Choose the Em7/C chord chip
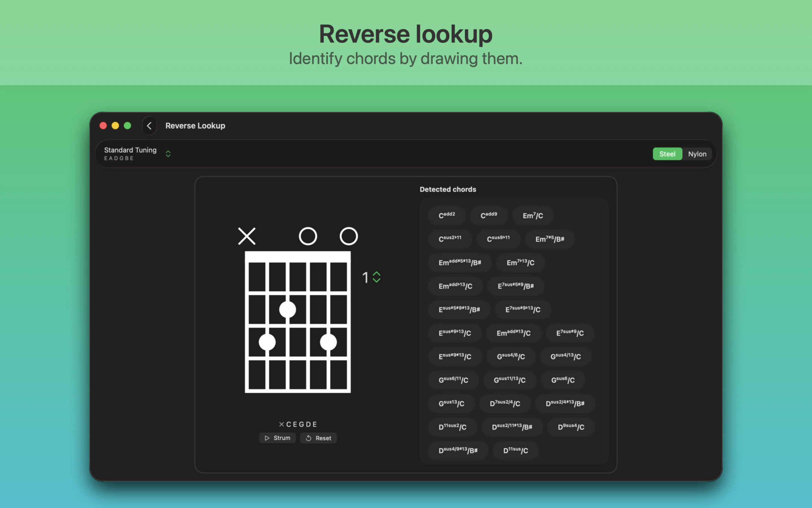 pos(533,216)
